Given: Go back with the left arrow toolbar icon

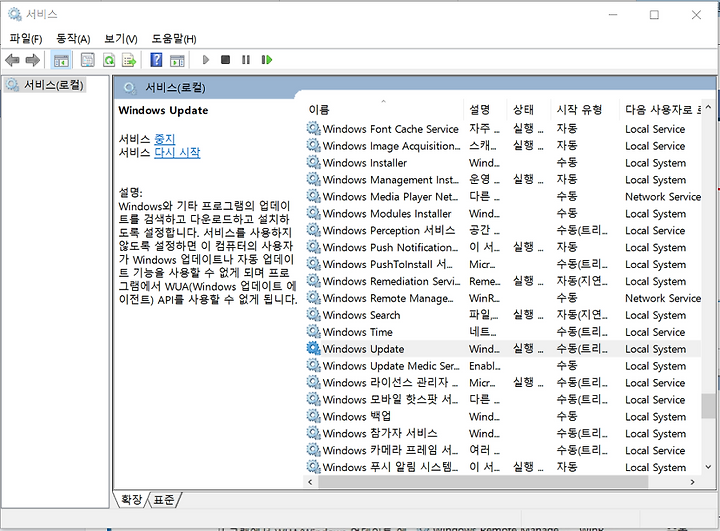Looking at the screenshot, I should tap(12, 60).
